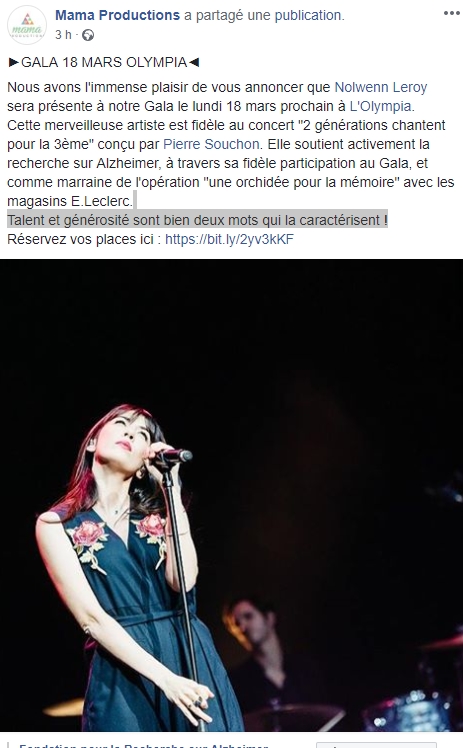Click the left-pointing triangle after OLYMPIA

click(x=194, y=62)
